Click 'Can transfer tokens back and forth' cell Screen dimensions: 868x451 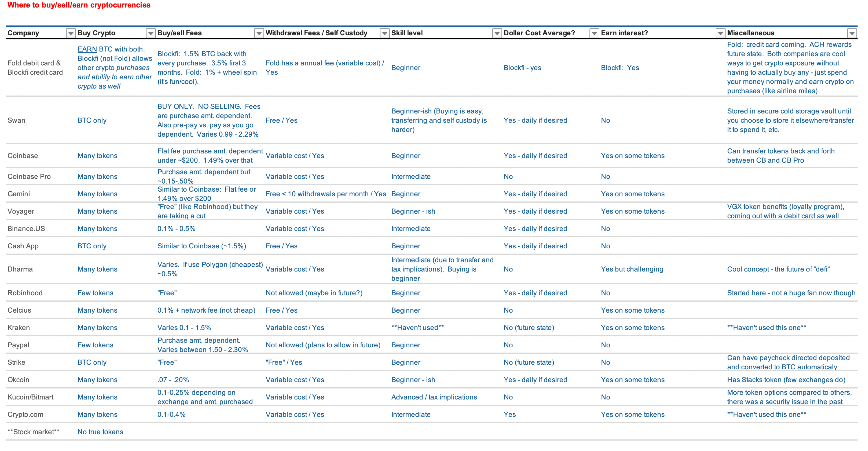(781, 156)
